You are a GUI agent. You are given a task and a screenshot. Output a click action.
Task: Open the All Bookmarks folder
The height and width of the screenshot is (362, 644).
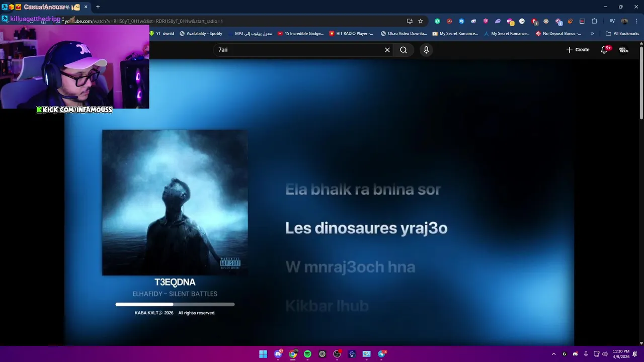coord(622,34)
